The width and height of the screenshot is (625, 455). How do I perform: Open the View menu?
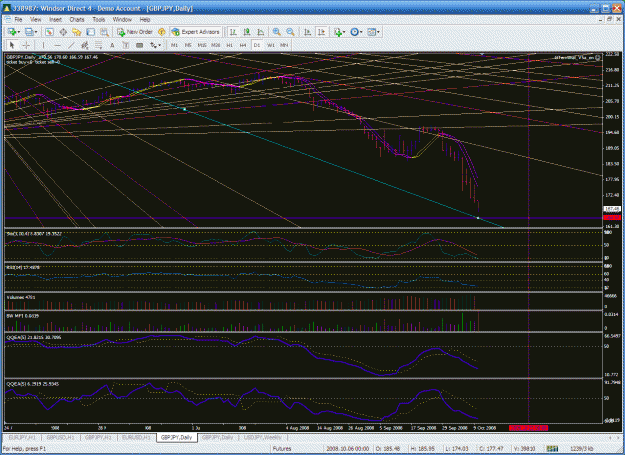coord(35,19)
